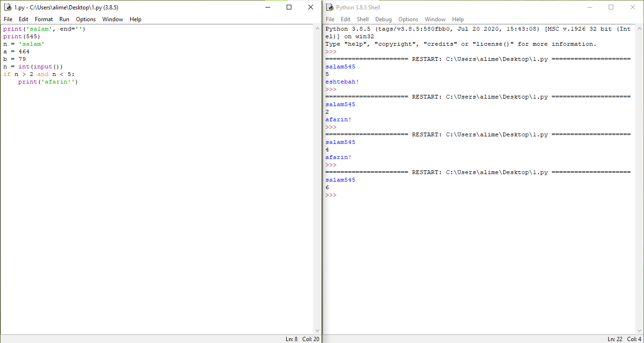Maximize the 1.py editor window
Screen dimensions: 644x343
pyautogui.click(x=289, y=7)
